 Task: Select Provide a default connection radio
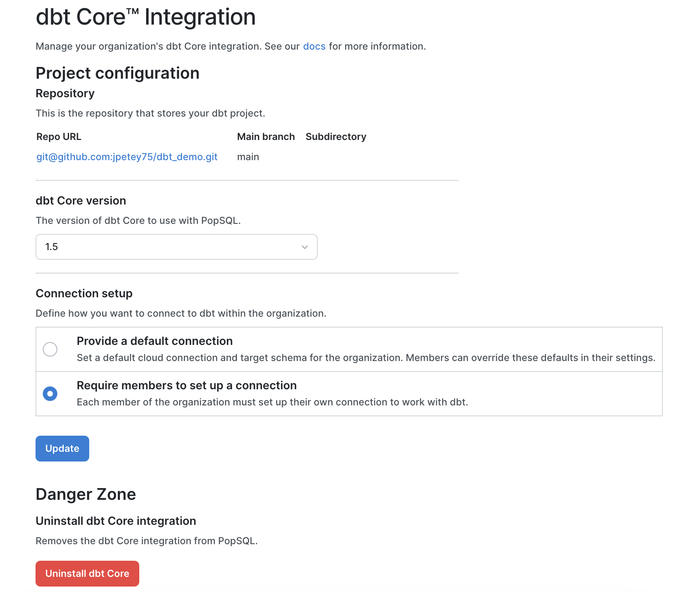[x=50, y=349]
